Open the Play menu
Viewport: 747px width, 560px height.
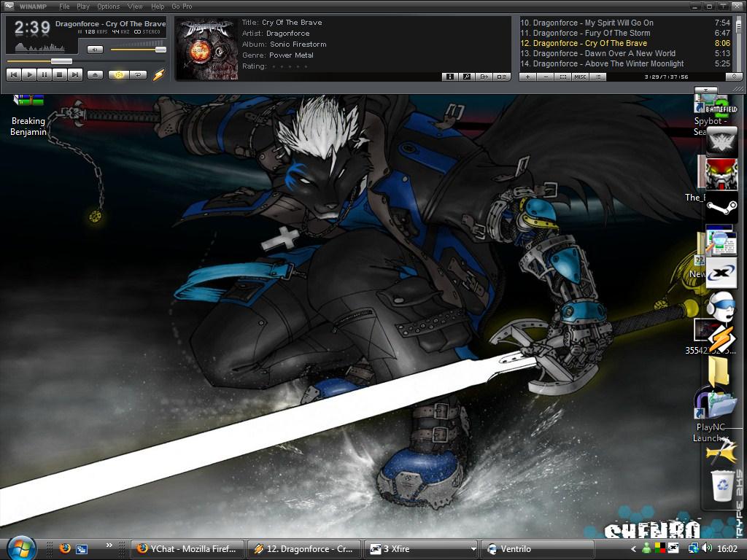pos(83,6)
